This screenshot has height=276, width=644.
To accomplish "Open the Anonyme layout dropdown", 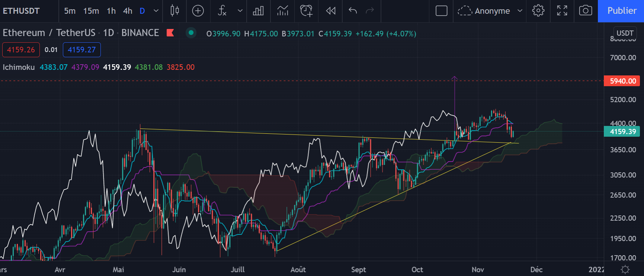I will (x=520, y=11).
